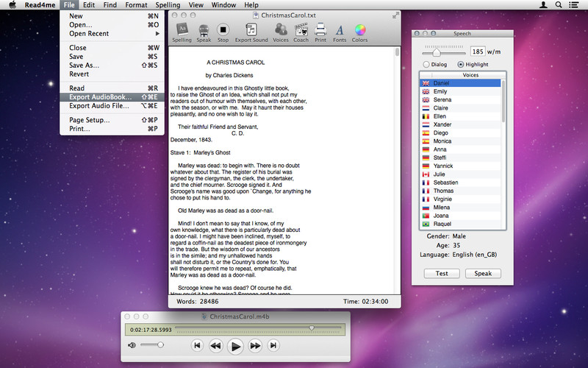The height and width of the screenshot is (368, 588).
Task: Select the Joana voice
Action: (460, 216)
